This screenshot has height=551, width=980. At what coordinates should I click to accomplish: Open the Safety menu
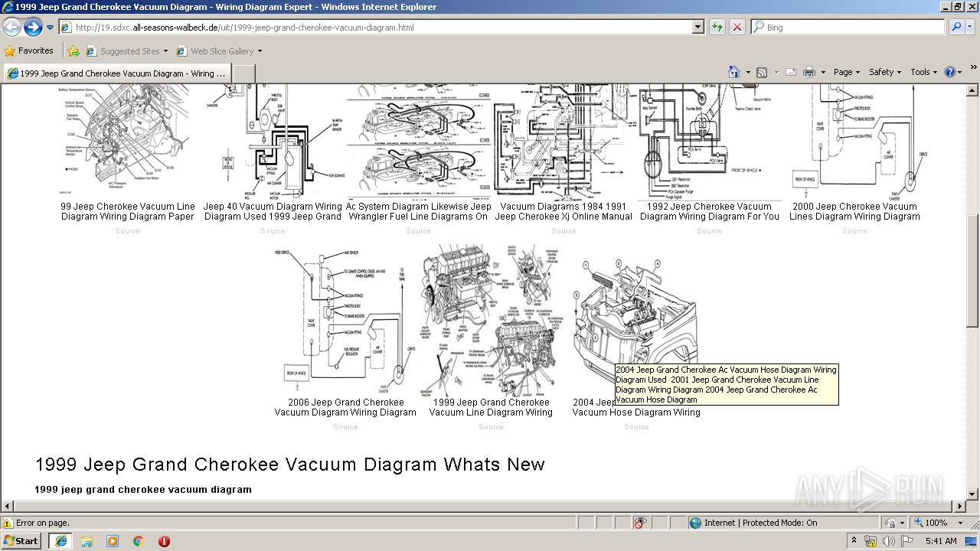[885, 72]
